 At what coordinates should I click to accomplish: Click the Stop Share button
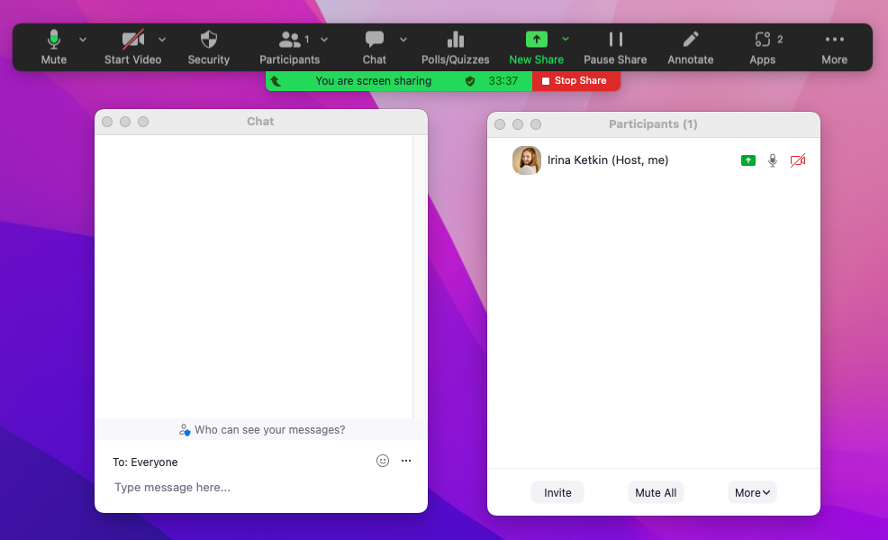tap(576, 81)
